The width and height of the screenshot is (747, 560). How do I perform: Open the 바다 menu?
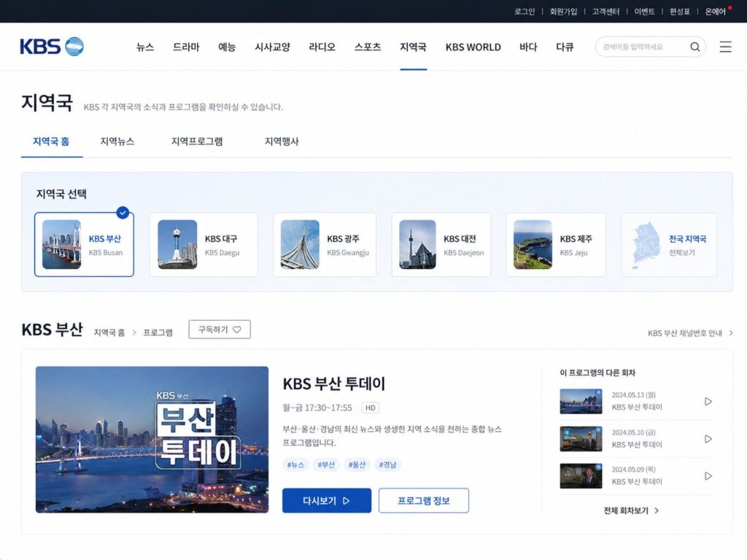pos(528,47)
